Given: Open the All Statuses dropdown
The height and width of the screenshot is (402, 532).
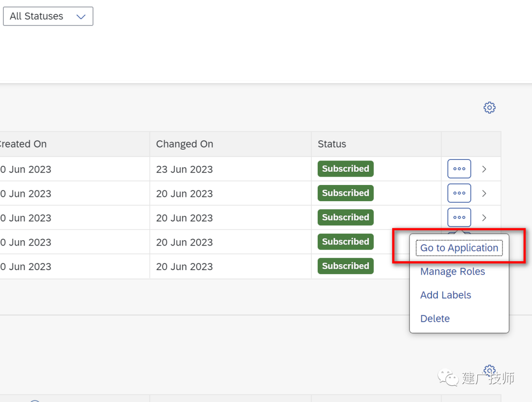Looking at the screenshot, I should (x=48, y=16).
